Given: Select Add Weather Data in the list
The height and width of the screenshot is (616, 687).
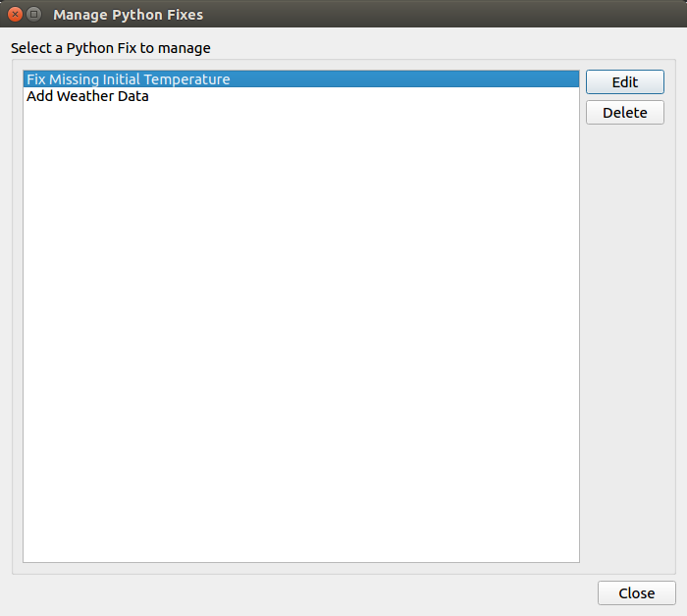Looking at the screenshot, I should [x=87, y=96].
